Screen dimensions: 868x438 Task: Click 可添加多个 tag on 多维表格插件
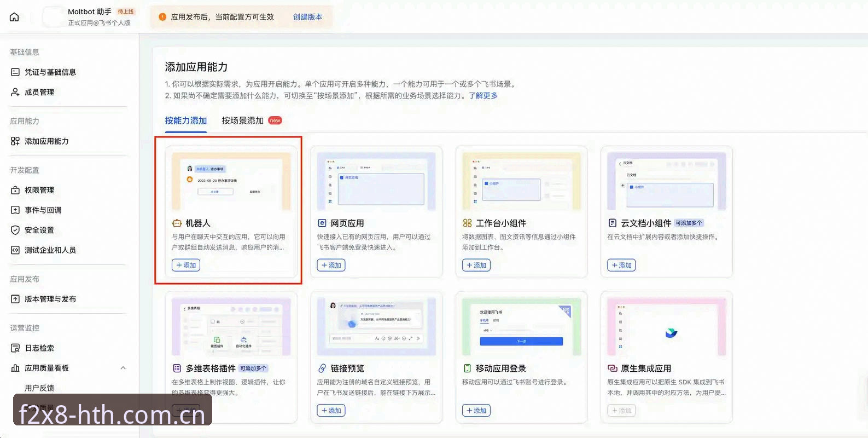point(253,368)
